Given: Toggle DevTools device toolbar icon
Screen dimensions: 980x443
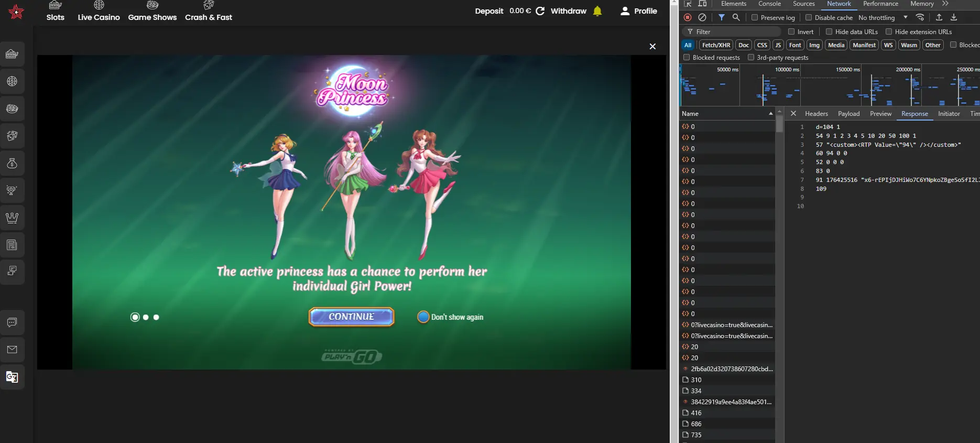Looking at the screenshot, I should [702, 4].
